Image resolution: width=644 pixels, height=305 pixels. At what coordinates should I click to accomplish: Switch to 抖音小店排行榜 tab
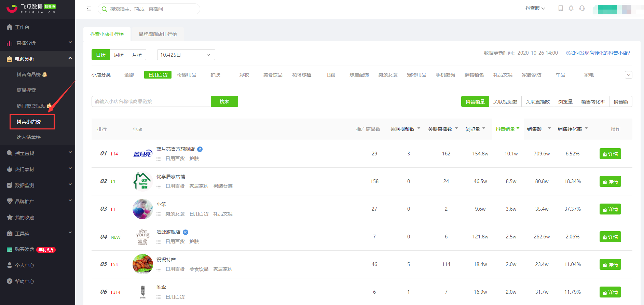point(107,34)
